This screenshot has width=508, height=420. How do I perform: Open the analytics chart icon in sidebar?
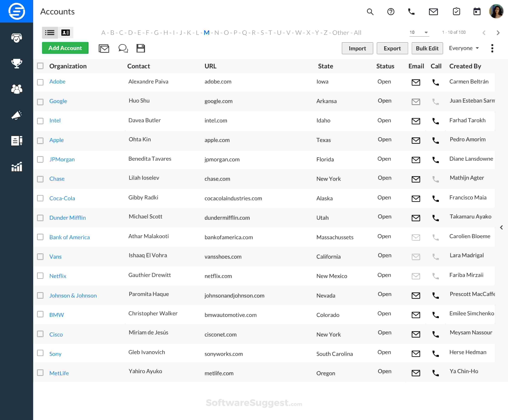click(16, 167)
